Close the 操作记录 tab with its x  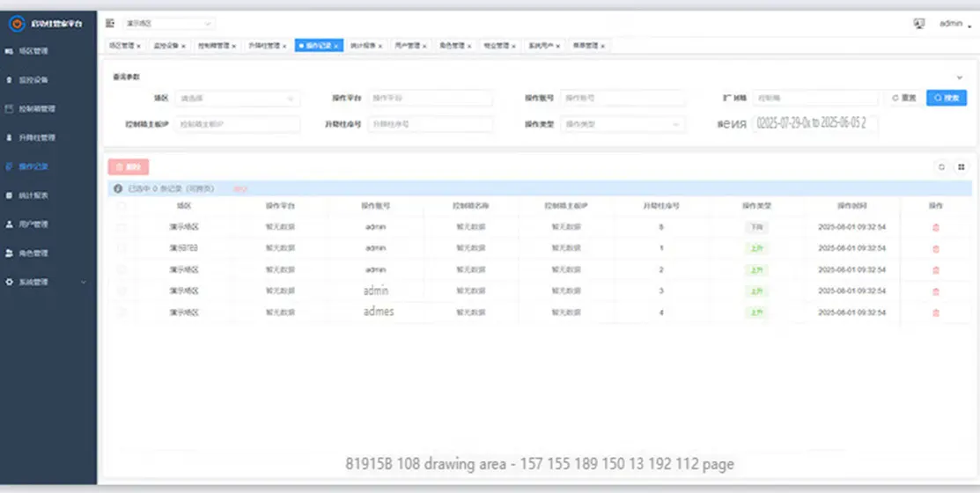tap(336, 46)
